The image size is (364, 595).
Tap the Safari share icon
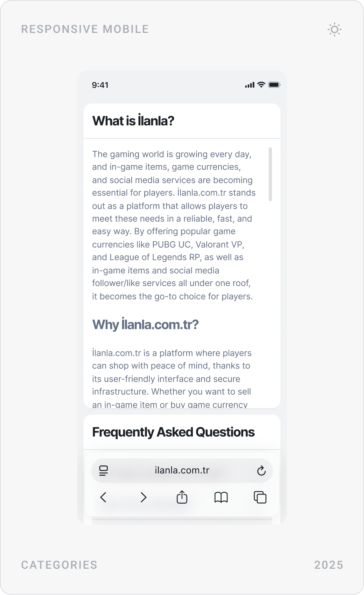pos(182,497)
